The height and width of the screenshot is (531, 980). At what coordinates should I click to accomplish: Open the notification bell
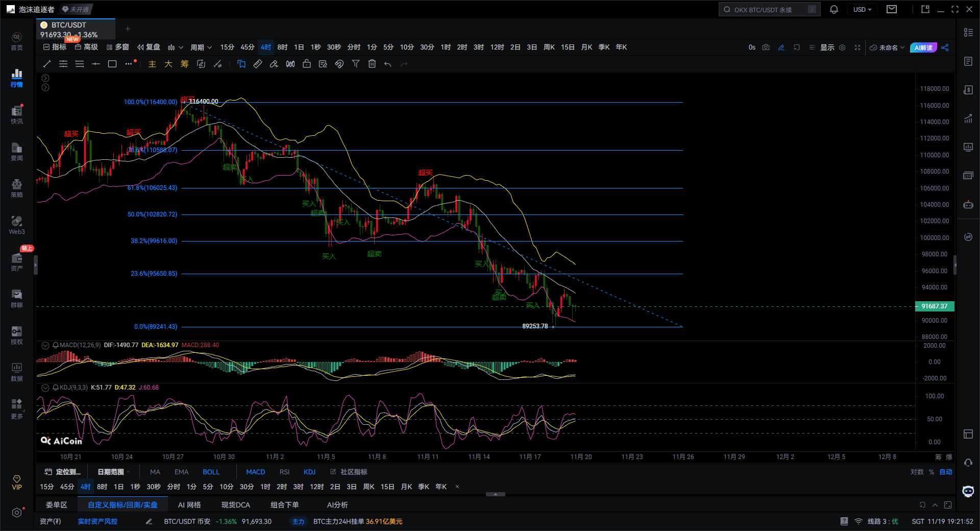point(834,10)
